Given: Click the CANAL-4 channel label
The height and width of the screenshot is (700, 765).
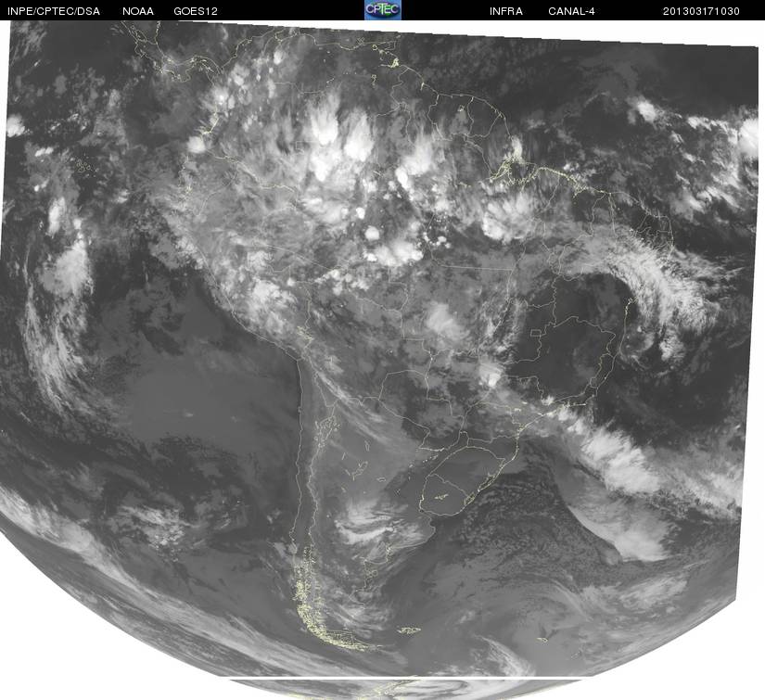Looking at the screenshot, I should click(571, 11).
